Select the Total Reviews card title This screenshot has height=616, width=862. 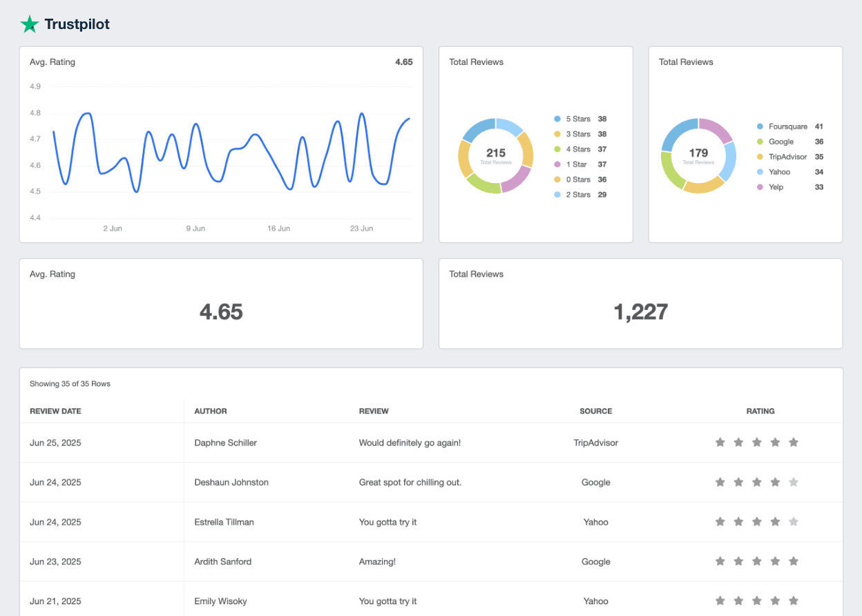pyautogui.click(x=476, y=61)
